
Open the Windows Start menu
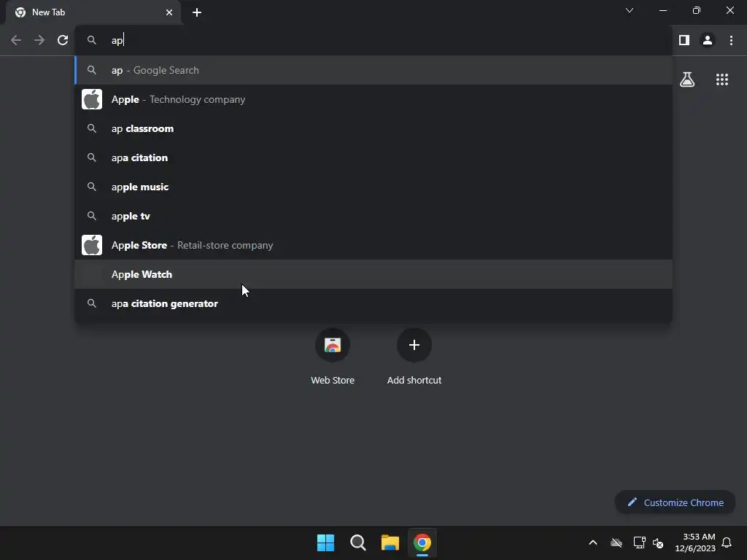(326, 542)
